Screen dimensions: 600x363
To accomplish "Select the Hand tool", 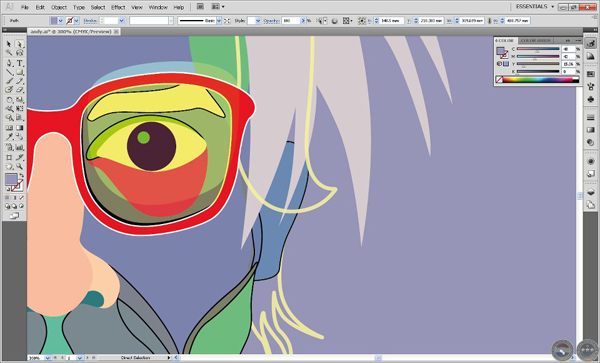I will (x=9, y=166).
